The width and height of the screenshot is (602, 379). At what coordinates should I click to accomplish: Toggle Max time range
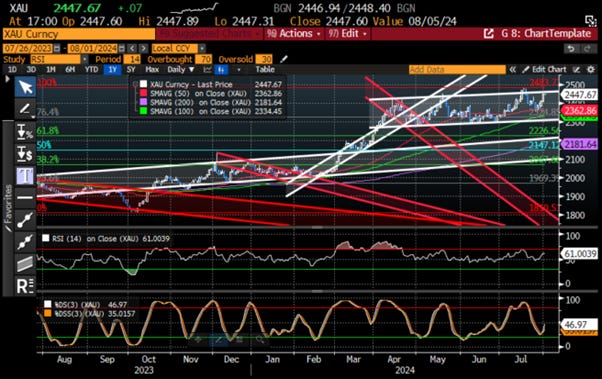(152, 70)
